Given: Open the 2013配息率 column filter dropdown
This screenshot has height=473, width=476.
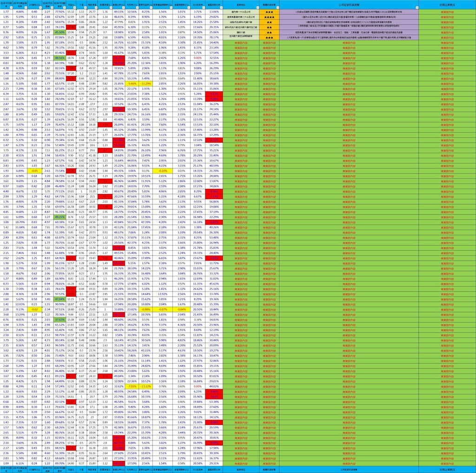Looking at the screenshot, I should point(204,7).
